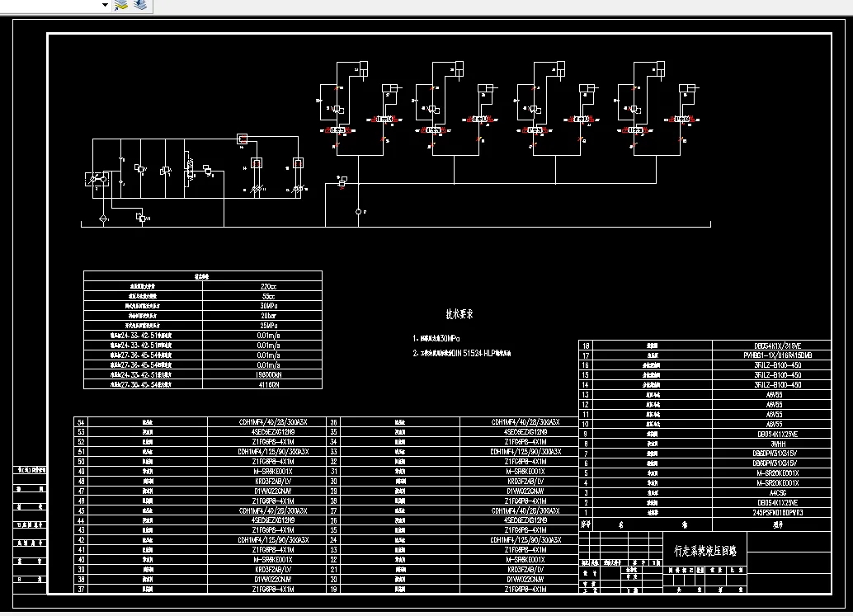This screenshot has width=853, height=616.
Task: Select the diamond filter symbol near tank line
Action: click(103, 219)
